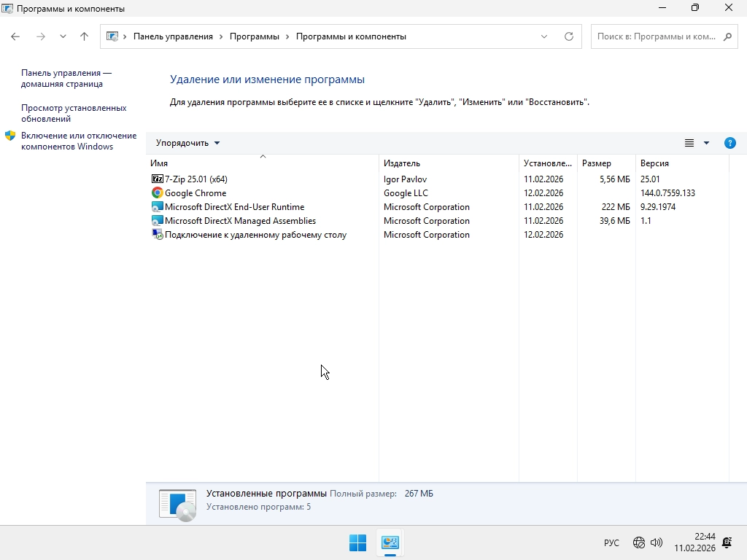Click the control panel icon in address bar
Image resolution: width=747 pixels, height=560 pixels.
(112, 36)
